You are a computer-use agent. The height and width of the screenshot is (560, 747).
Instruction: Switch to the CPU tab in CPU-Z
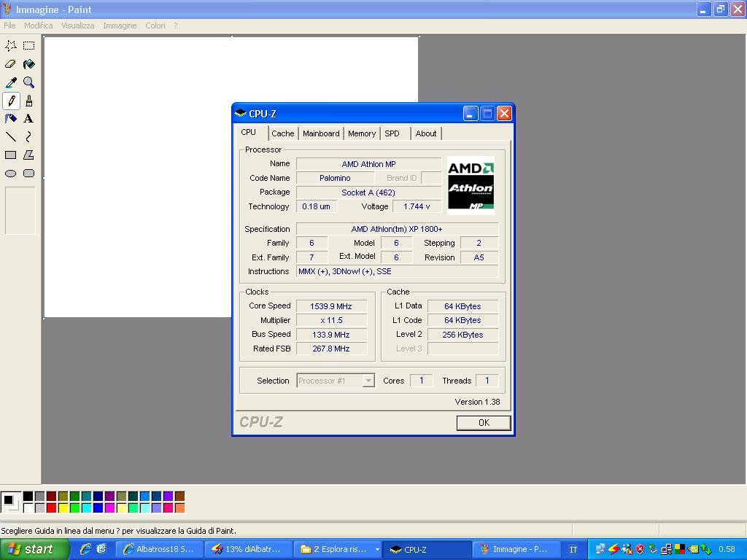[248, 133]
